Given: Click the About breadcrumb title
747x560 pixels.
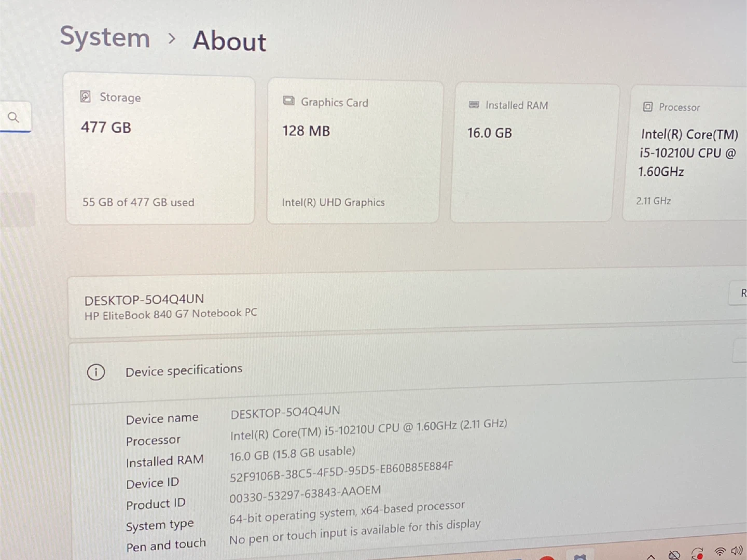Looking at the screenshot, I should coord(229,41).
